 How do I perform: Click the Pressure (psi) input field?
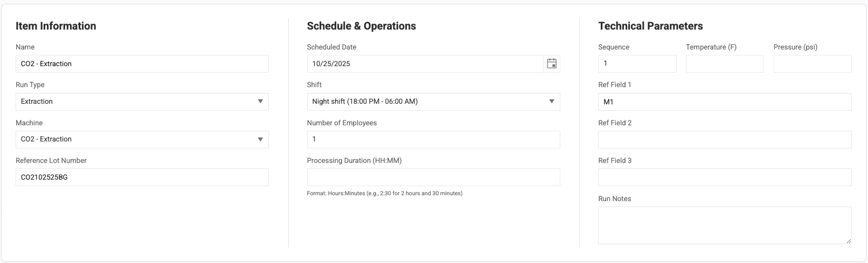(812, 63)
